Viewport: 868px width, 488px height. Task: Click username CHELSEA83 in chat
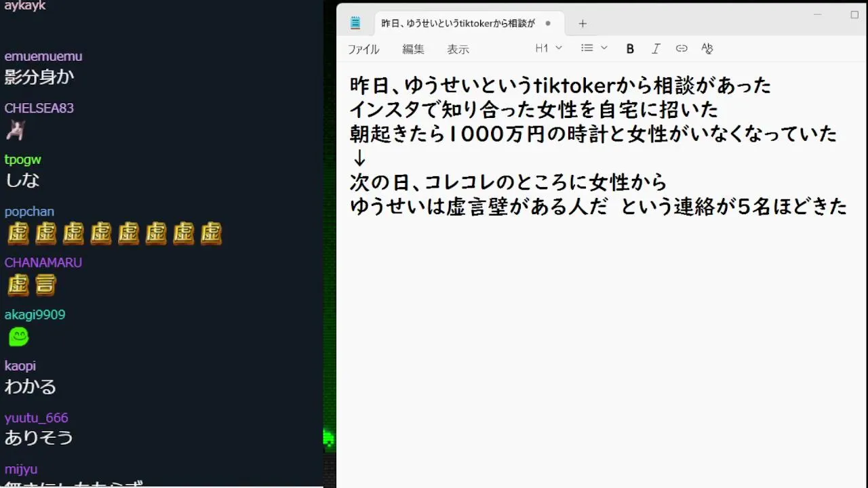[x=39, y=108]
